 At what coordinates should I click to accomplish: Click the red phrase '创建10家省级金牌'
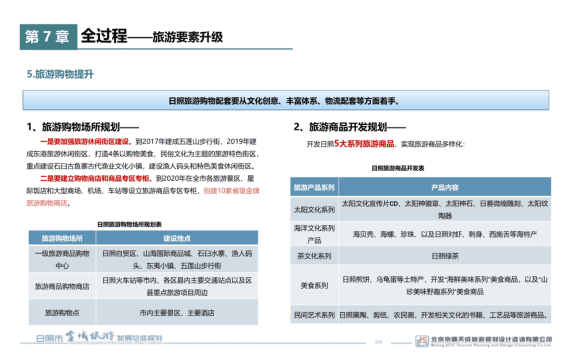[232, 191]
